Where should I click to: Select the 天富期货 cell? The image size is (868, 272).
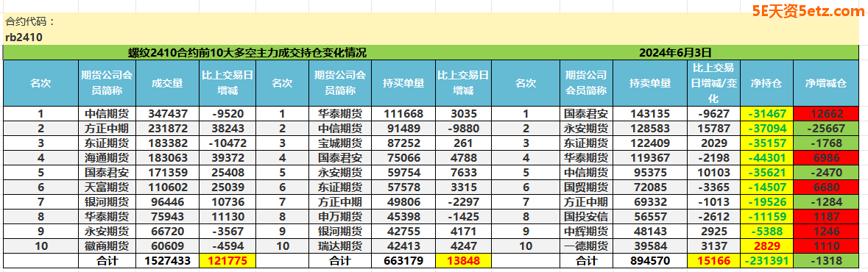point(107,187)
